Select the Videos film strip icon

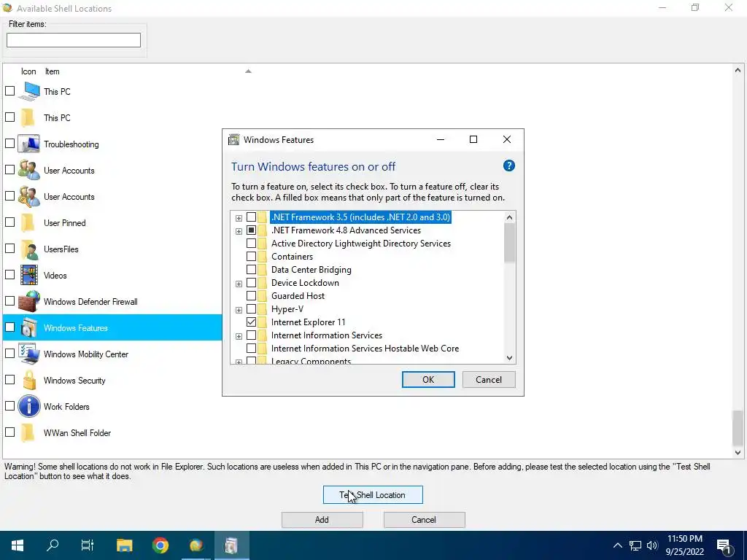click(x=28, y=275)
